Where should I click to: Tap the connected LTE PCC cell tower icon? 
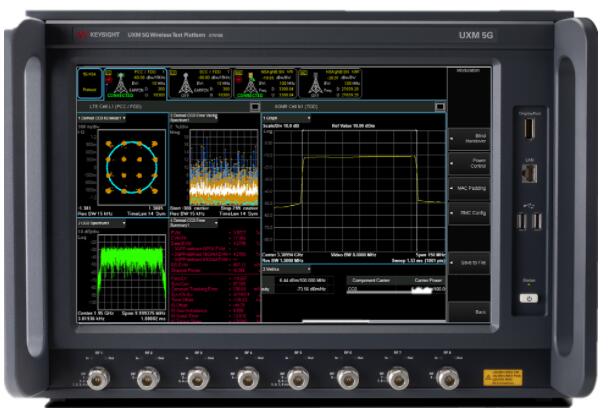point(121,83)
